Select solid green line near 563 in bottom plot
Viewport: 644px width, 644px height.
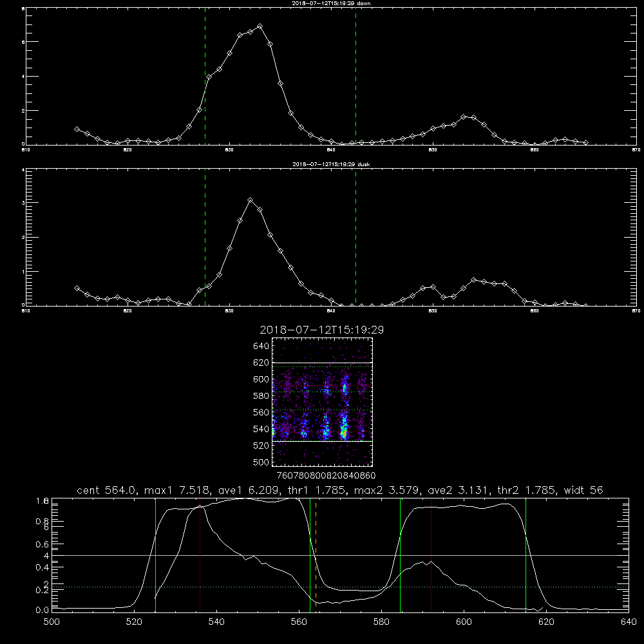point(310,555)
